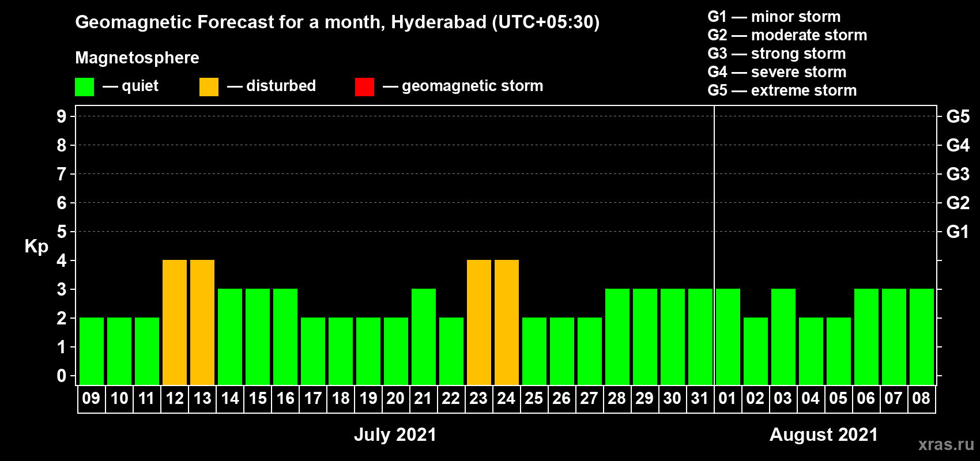Click August date label 02
980x461 pixels.
click(x=755, y=398)
